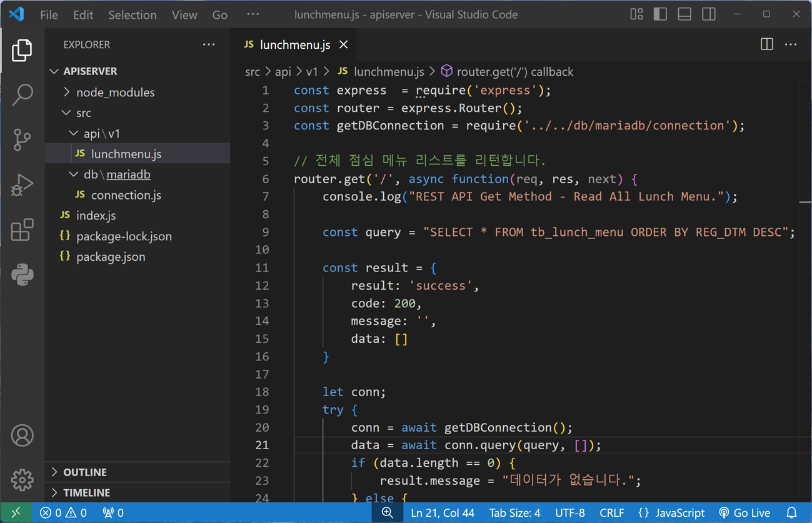The height and width of the screenshot is (523, 812).
Task: Open the View menu
Action: [184, 14]
